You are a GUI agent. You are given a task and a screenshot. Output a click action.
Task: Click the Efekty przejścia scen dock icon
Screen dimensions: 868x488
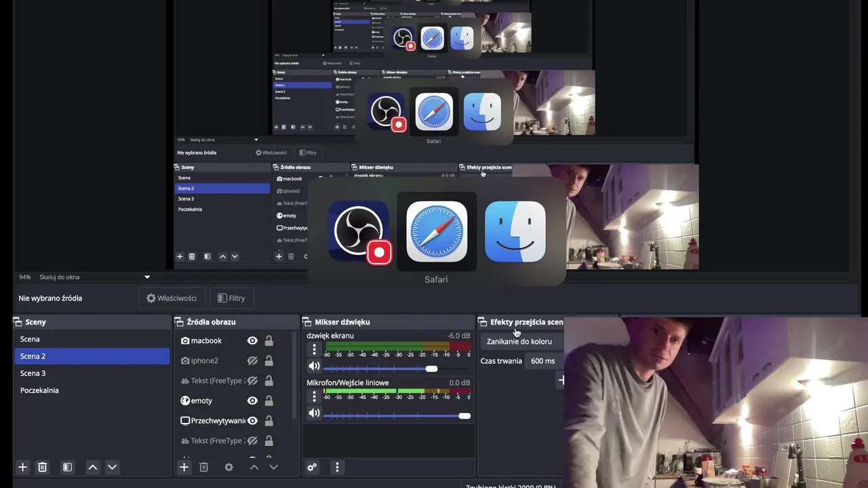[483, 322]
